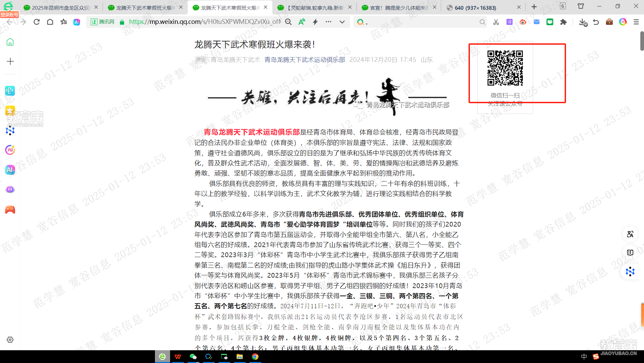Click the article author 青岛龙腾天下武术
This screenshot has height=363, width=644.
click(235, 59)
